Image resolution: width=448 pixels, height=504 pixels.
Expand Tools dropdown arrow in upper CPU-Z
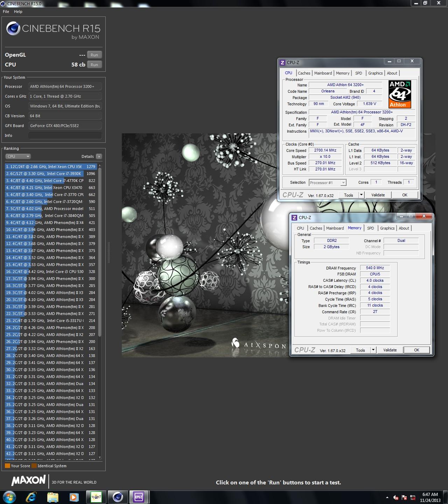[362, 195]
